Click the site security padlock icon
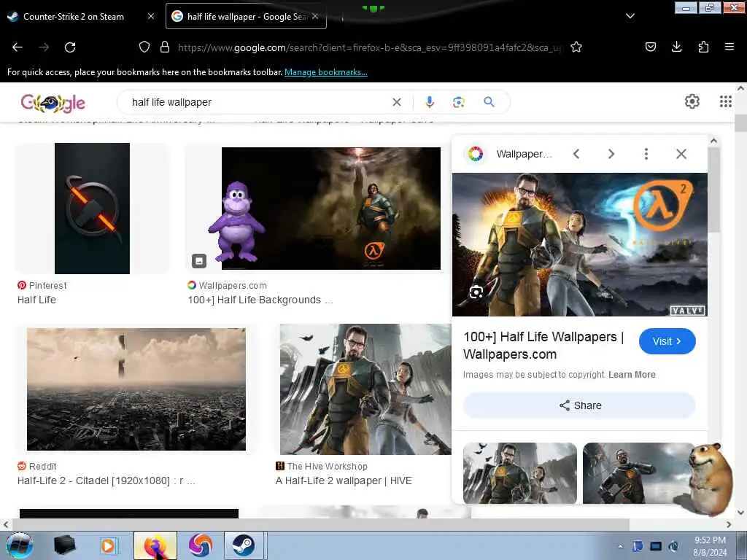Screen dimensions: 747x560 [x=165, y=47]
